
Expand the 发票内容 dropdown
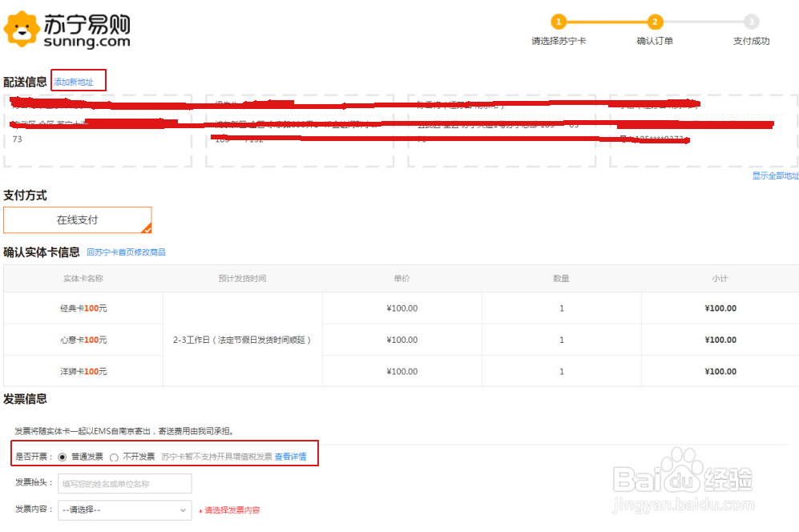coord(125,510)
